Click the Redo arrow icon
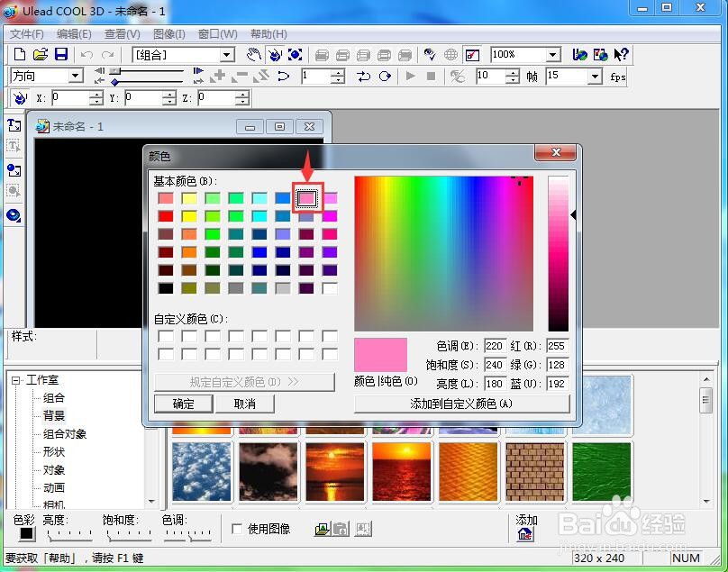The width and height of the screenshot is (728, 572). tap(107, 55)
